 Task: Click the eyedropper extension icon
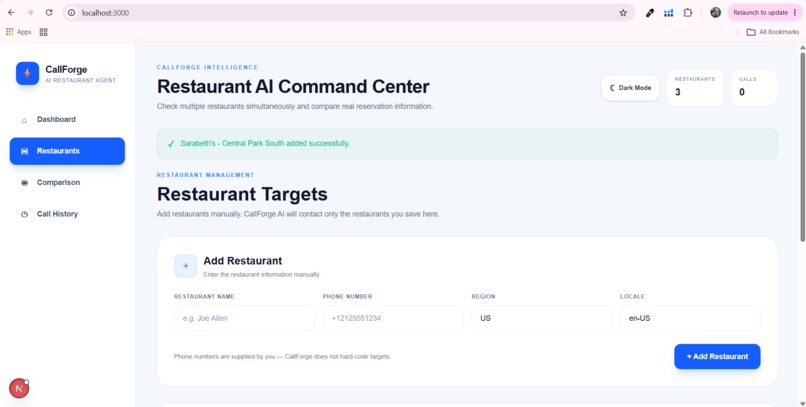[650, 13]
